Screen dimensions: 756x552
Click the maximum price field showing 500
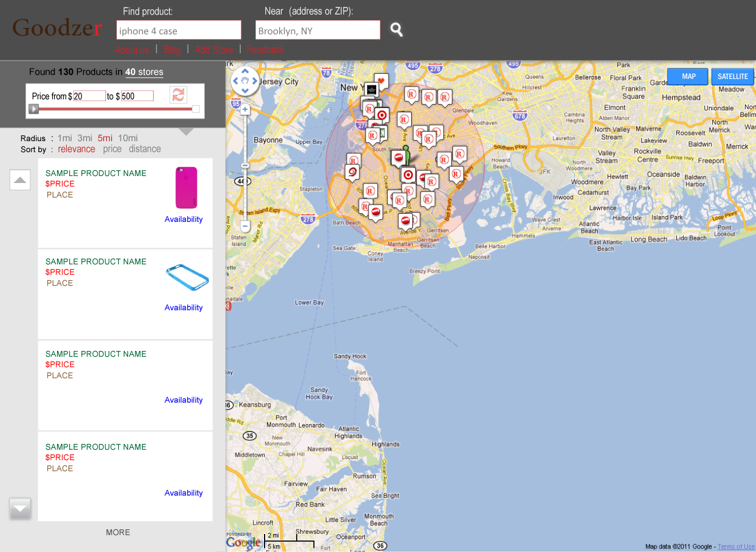[137, 96]
